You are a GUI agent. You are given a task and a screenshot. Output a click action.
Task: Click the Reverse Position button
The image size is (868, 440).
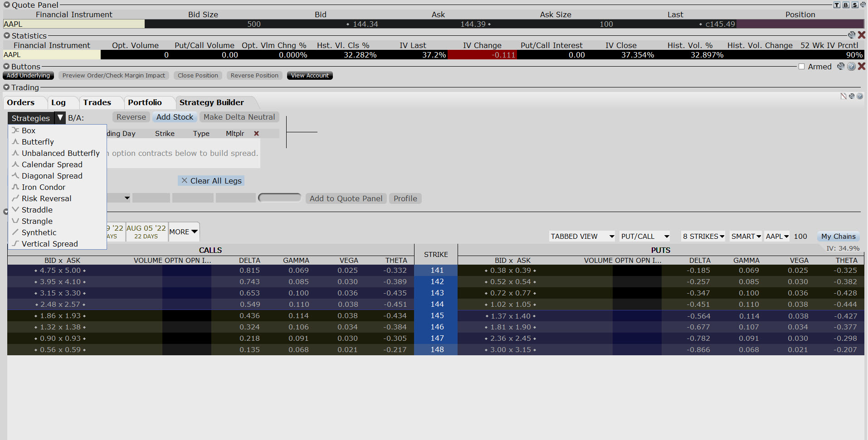254,75
